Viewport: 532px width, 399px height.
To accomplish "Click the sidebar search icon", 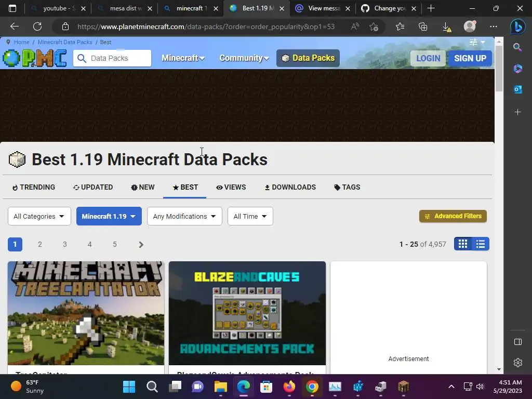I will tap(517, 47).
